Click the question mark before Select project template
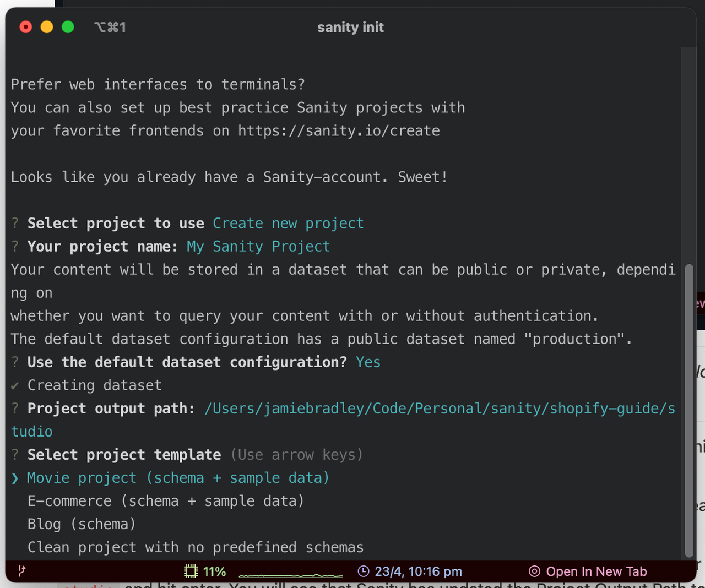705x588 pixels. pyautogui.click(x=15, y=454)
